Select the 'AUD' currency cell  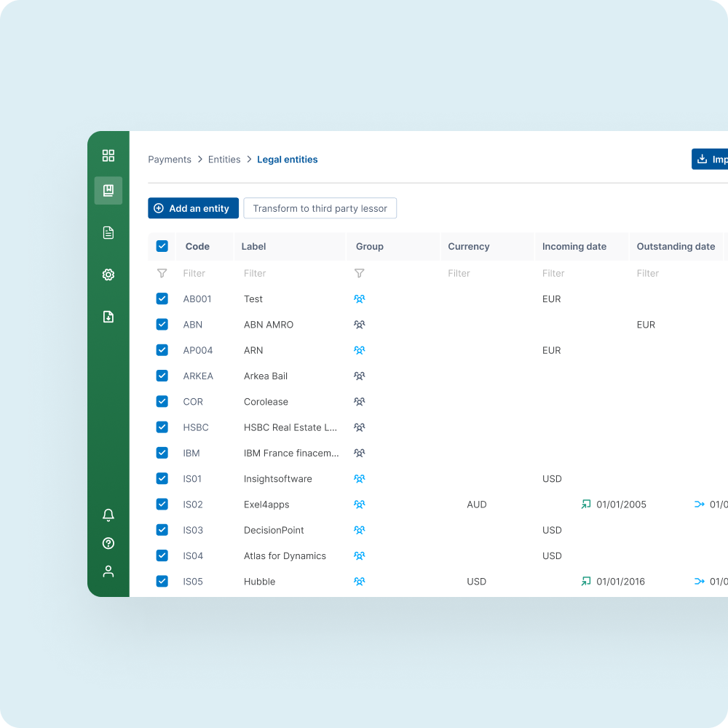477,505
